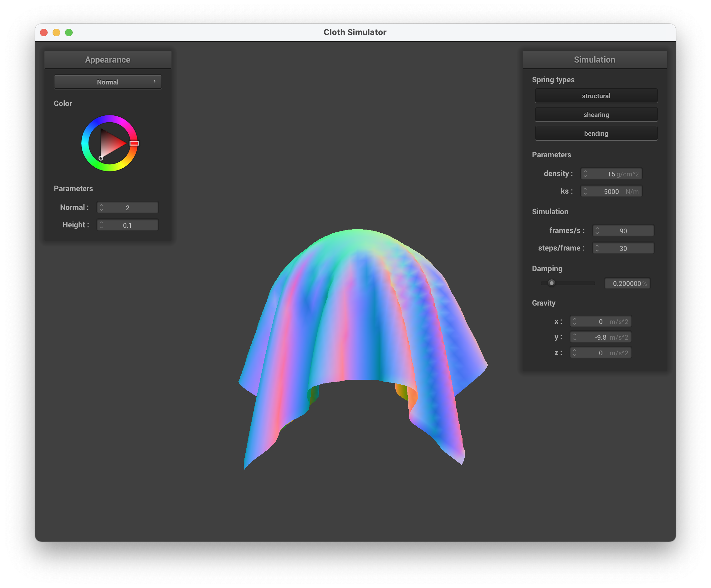Toggle the shearing spring type

click(x=596, y=115)
